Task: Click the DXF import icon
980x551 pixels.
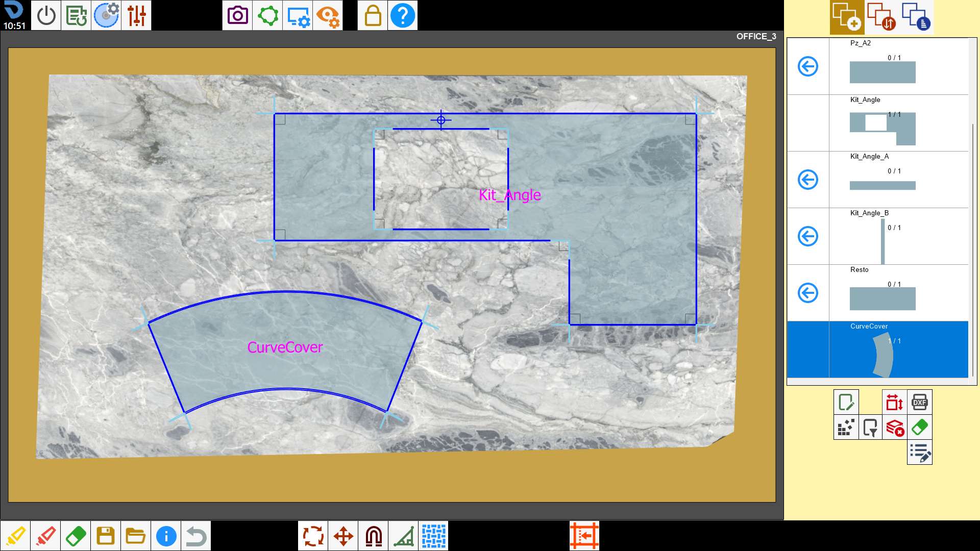Action: (x=919, y=402)
